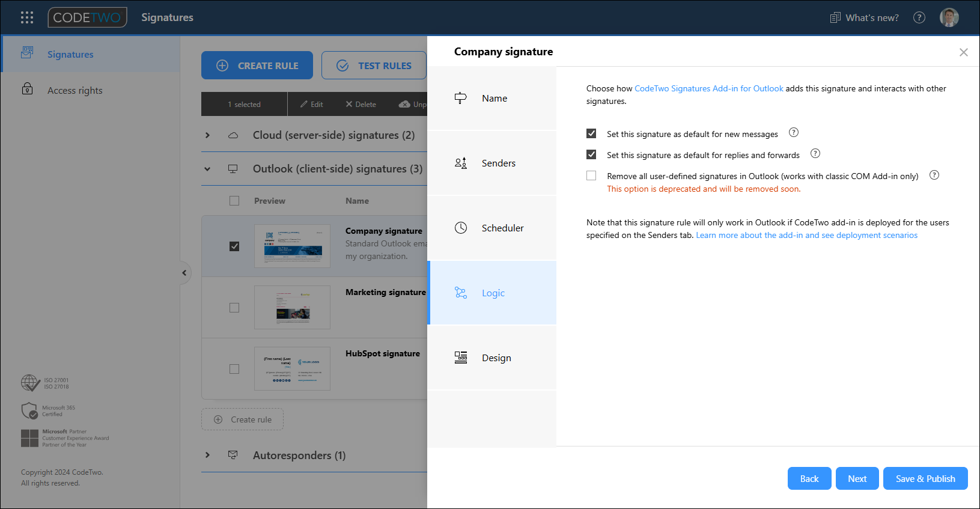The image size is (980, 509).
Task: Click the unpublish cloud icon in toolbar
Action: 404,104
